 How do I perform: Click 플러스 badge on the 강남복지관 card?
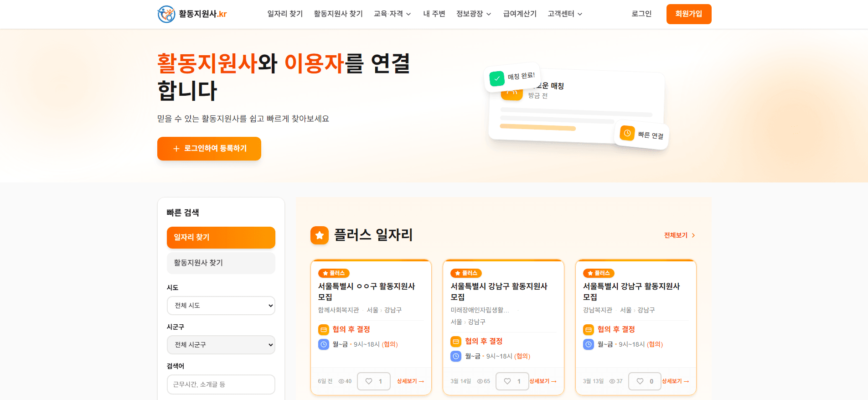pyautogui.click(x=599, y=273)
